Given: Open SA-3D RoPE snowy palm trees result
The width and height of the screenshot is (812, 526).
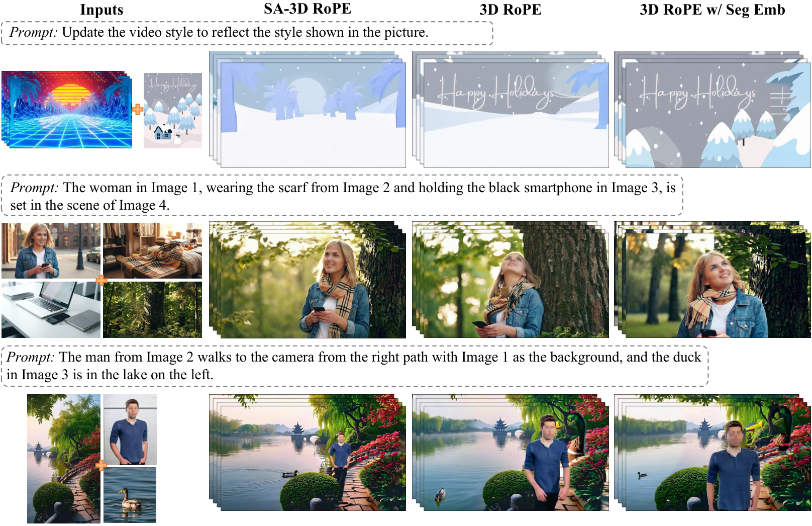Looking at the screenshot, I should tap(308, 109).
